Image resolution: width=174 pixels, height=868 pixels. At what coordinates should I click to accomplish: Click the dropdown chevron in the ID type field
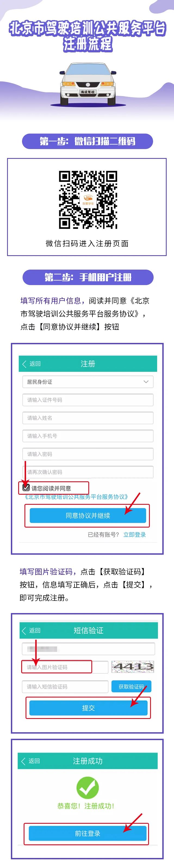[146, 382]
